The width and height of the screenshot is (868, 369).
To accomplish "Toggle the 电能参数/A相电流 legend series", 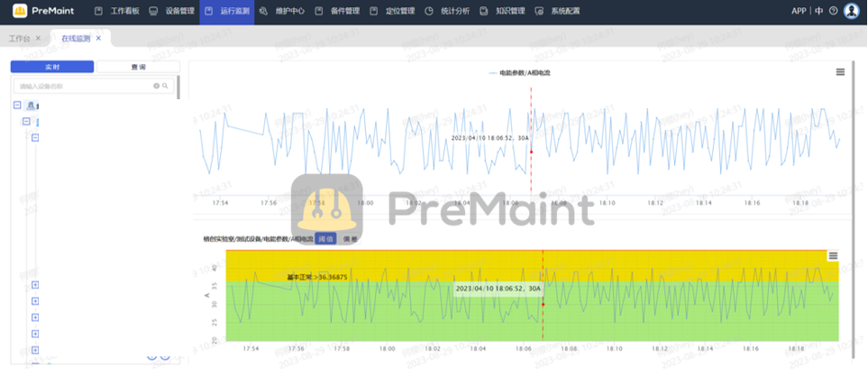I will click(x=519, y=72).
